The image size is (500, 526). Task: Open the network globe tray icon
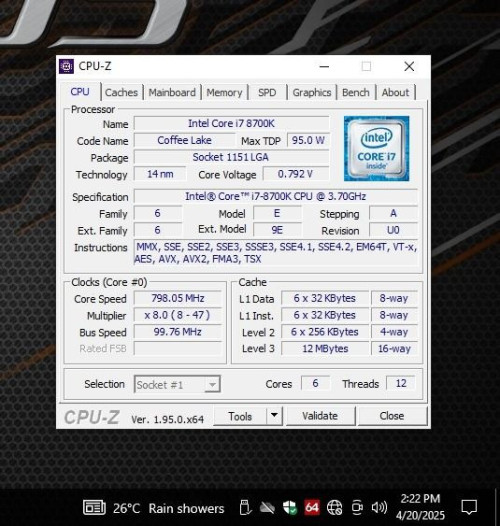(x=334, y=508)
